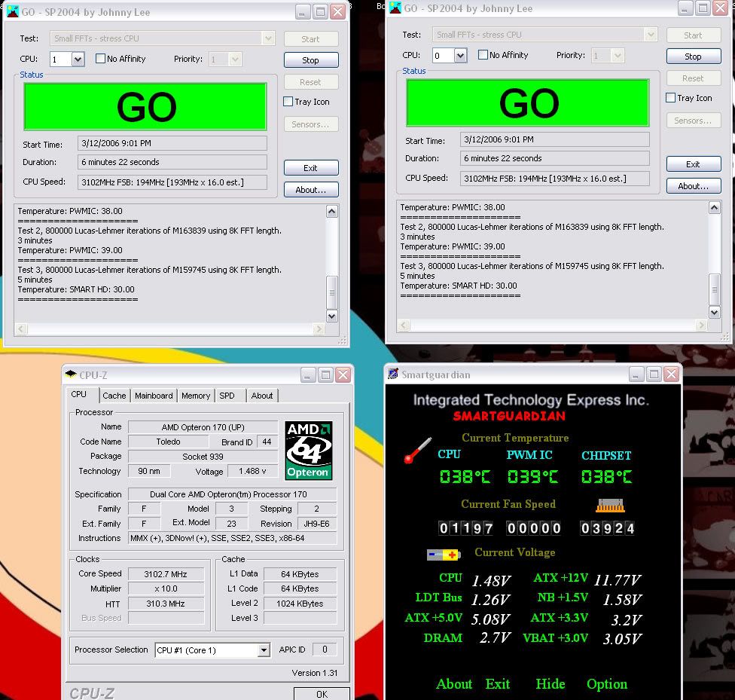Screen dimensions: 735x700
Task: Open Test dropdown in right SP2004 window
Action: coord(651,35)
